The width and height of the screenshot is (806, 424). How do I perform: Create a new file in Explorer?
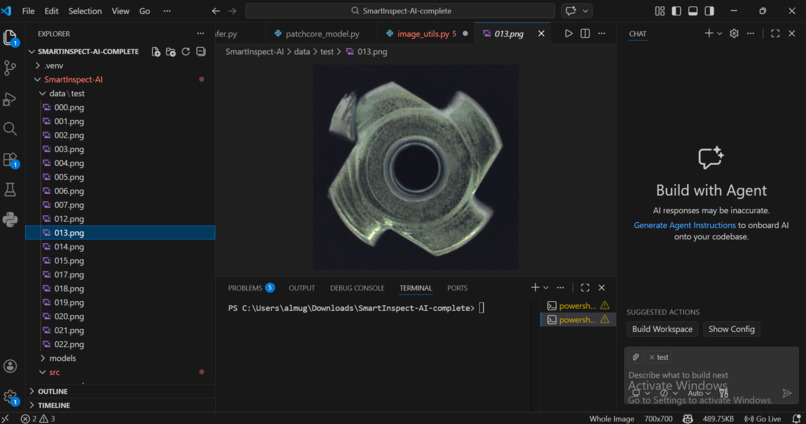tap(156, 51)
